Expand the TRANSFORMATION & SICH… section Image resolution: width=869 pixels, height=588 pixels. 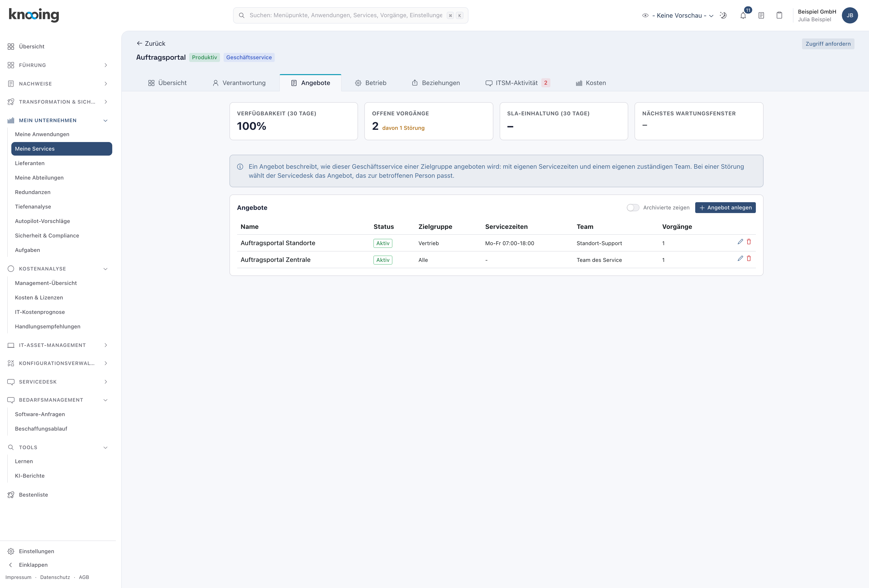(57, 102)
